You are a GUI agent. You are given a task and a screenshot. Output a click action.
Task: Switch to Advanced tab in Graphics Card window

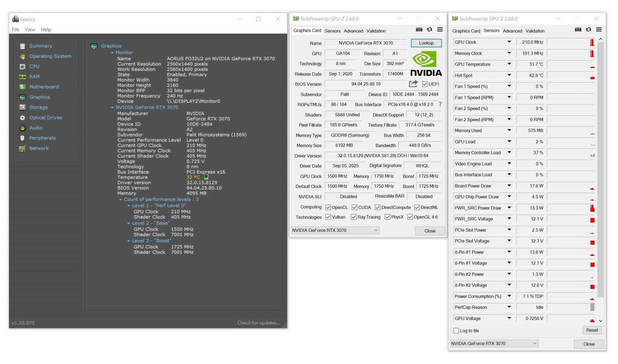[x=353, y=31]
